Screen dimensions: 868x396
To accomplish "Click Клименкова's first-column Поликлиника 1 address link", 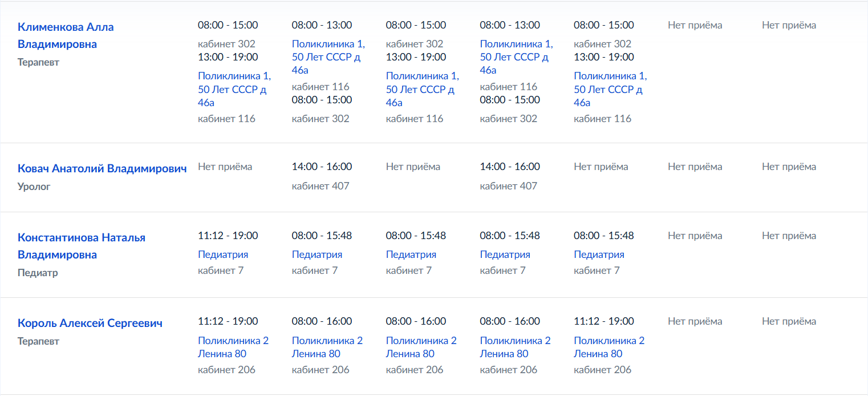I will click(x=234, y=89).
